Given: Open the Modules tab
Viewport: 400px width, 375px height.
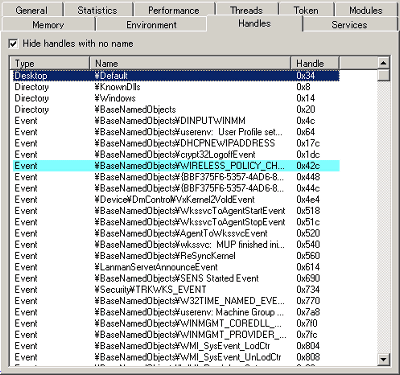Looking at the screenshot, I should 366,10.
